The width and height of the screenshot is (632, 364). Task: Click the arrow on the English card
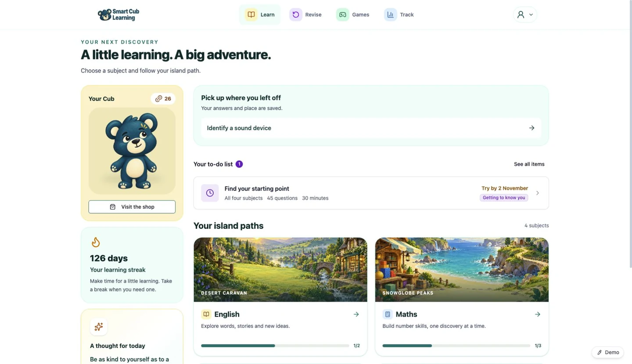click(356, 314)
